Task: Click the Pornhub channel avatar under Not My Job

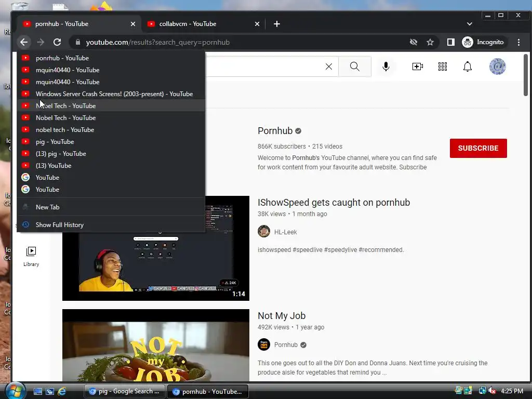Action: 263,344
